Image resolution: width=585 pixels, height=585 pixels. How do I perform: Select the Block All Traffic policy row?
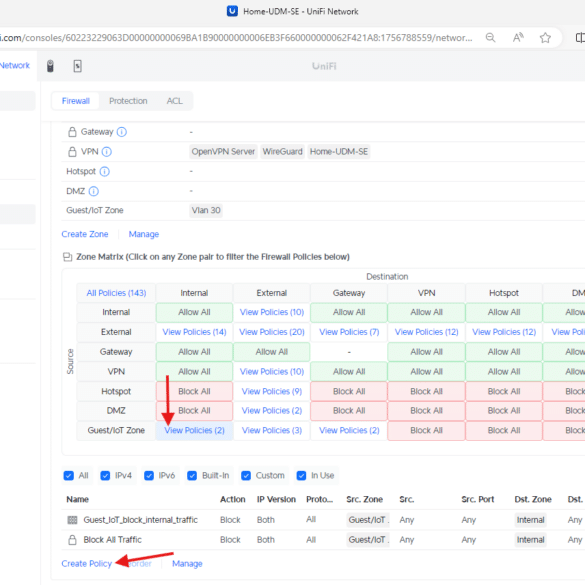(323, 540)
